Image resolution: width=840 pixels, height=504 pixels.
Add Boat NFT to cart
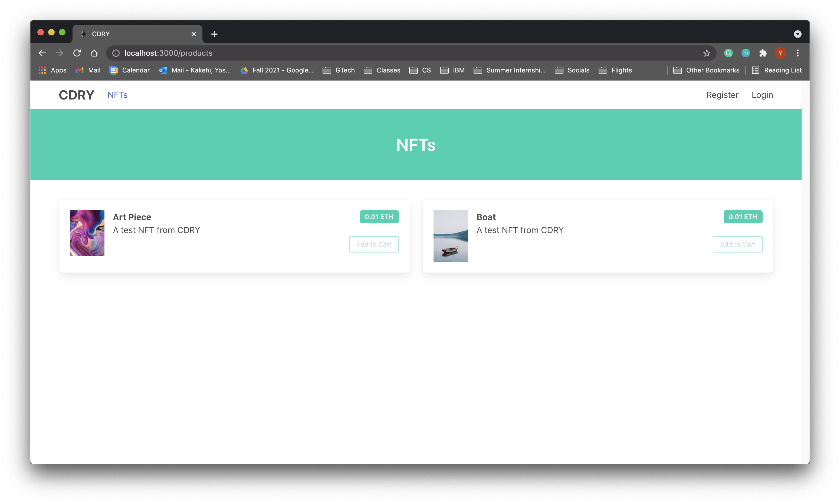pos(737,244)
